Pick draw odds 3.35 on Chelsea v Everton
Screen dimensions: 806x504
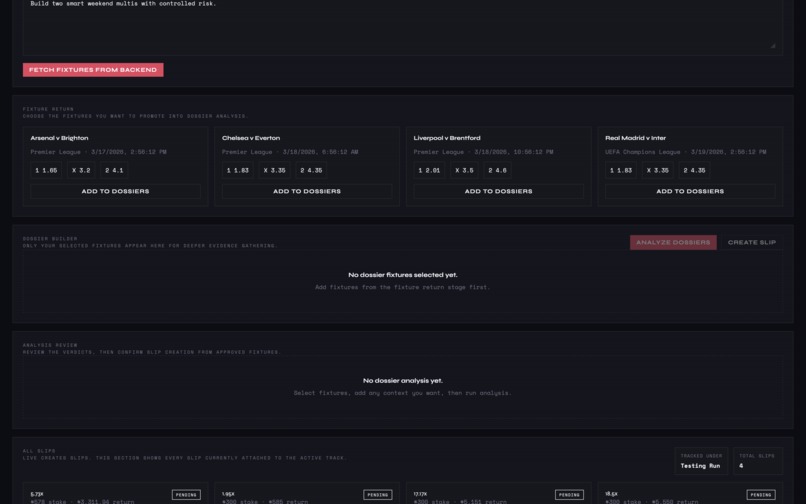tap(274, 170)
